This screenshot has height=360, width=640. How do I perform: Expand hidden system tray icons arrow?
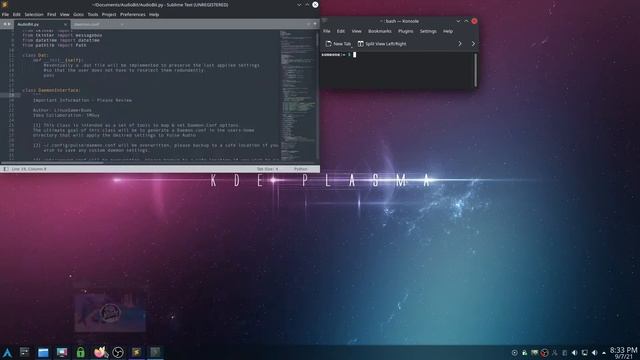pos(604,353)
